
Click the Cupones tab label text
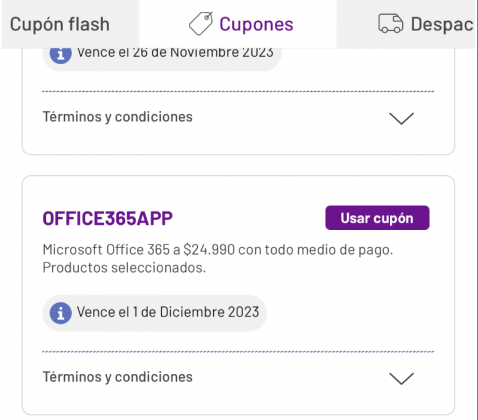coord(256,24)
